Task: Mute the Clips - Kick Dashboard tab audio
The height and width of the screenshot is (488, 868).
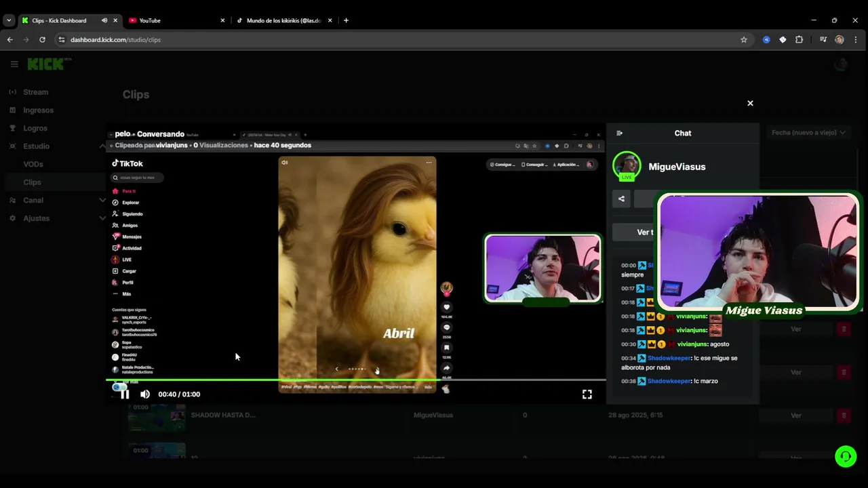Action: 104,20
